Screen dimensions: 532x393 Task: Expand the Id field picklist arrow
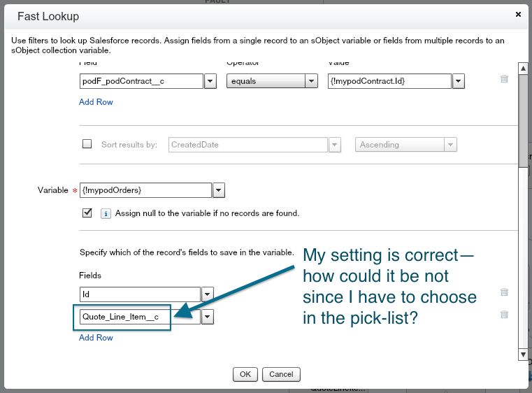point(208,294)
